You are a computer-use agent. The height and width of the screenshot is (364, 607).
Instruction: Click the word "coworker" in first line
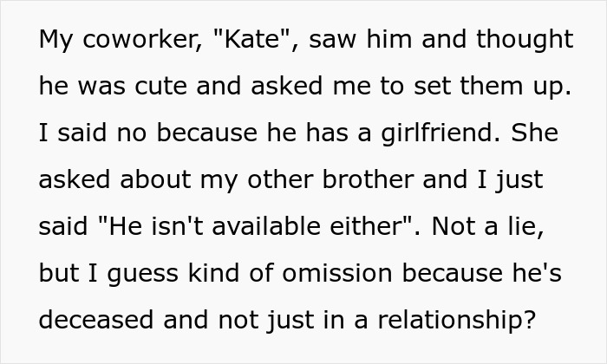click(x=142, y=39)
